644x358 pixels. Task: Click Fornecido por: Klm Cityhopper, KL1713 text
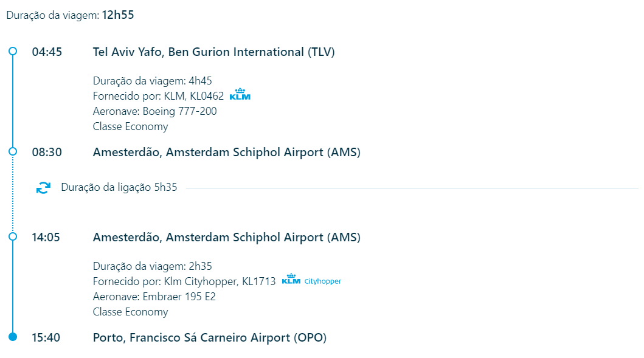pyautogui.click(x=184, y=281)
